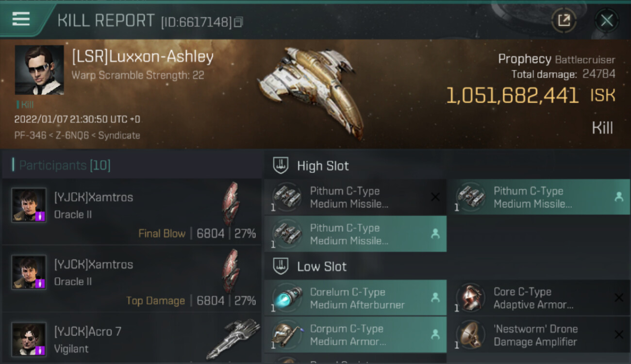Click the highlighted Pithum missile launcher in second row
Screen dimensions: 631x364
[x=355, y=234]
